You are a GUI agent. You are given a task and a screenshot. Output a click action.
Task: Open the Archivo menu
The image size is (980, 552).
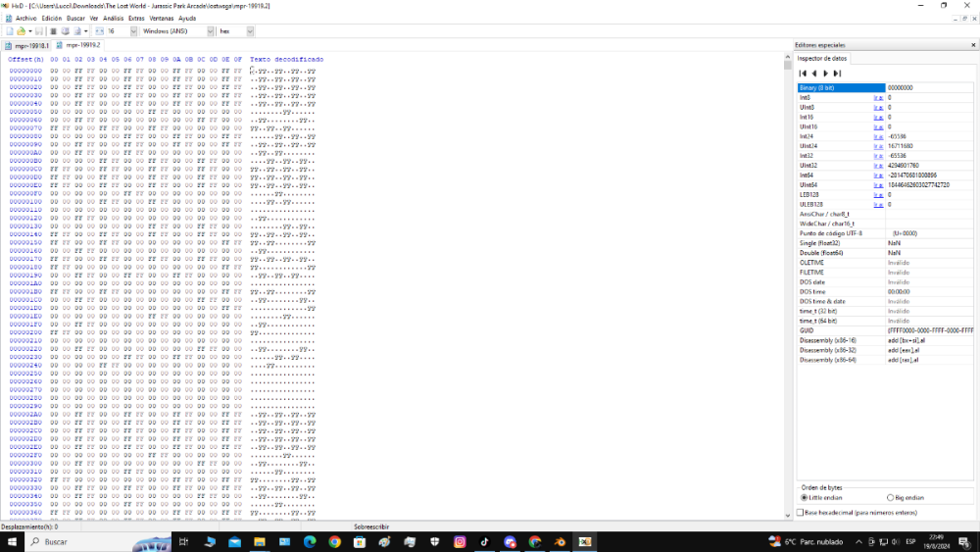tap(25, 19)
